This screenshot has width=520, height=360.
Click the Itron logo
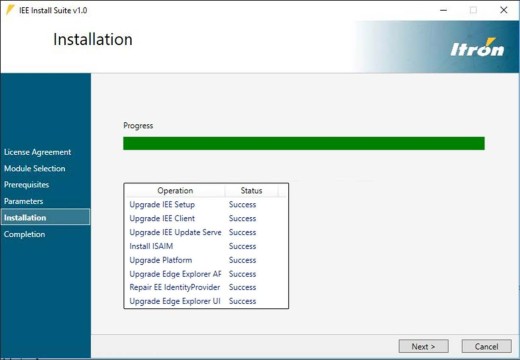477,47
